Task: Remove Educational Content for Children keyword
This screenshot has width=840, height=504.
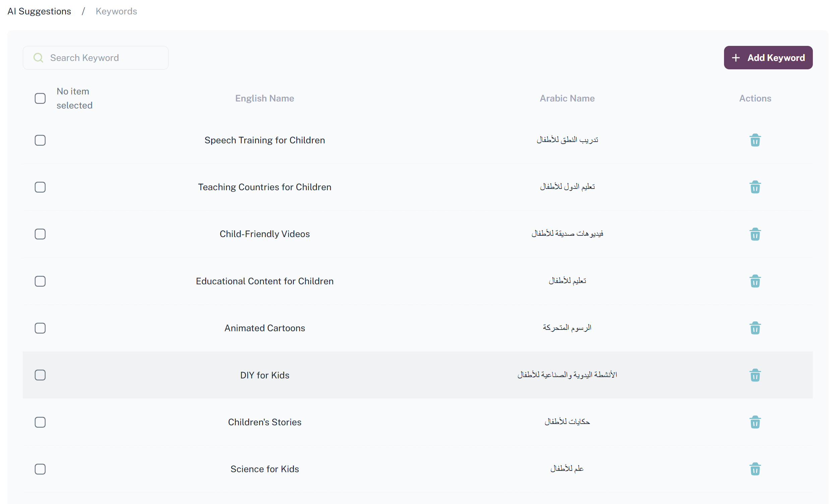Action: coord(755,281)
